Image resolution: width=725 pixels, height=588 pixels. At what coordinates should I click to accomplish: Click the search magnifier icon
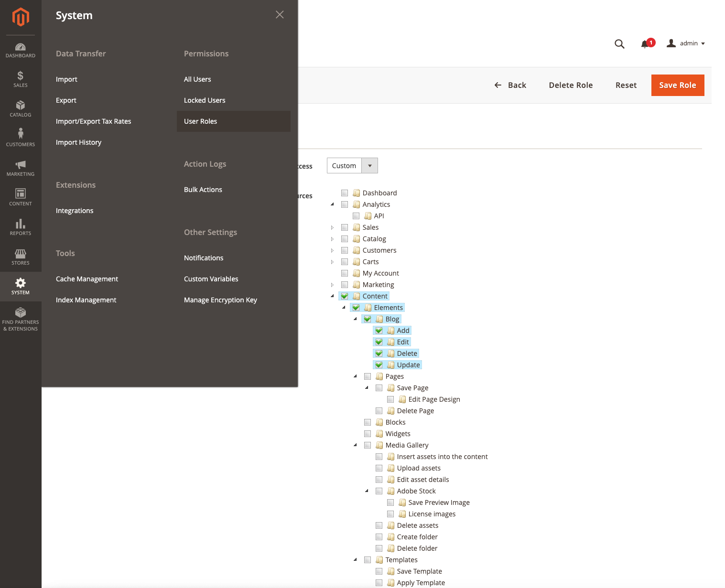click(619, 44)
